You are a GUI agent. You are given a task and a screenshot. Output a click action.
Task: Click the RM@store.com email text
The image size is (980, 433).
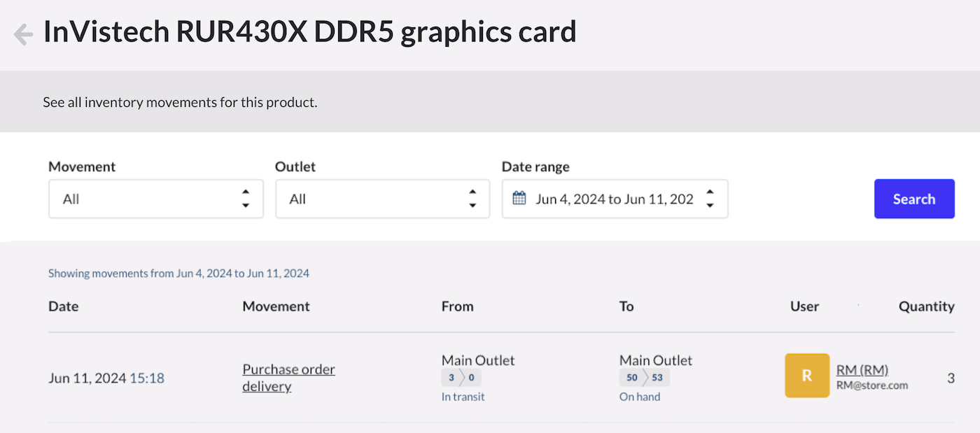[872, 385]
